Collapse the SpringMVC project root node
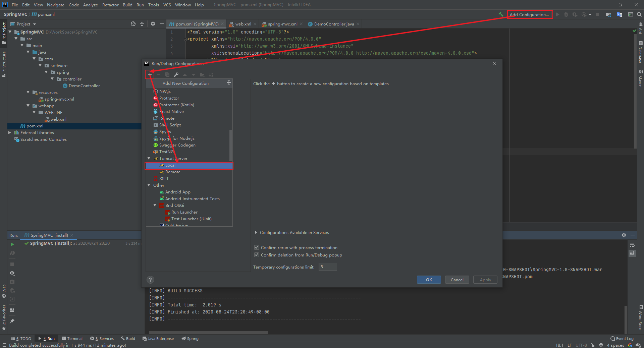 point(10,32)
